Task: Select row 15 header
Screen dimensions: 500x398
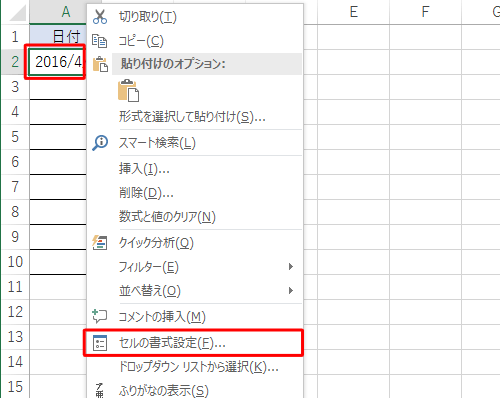Action: [x=15, y=387]
